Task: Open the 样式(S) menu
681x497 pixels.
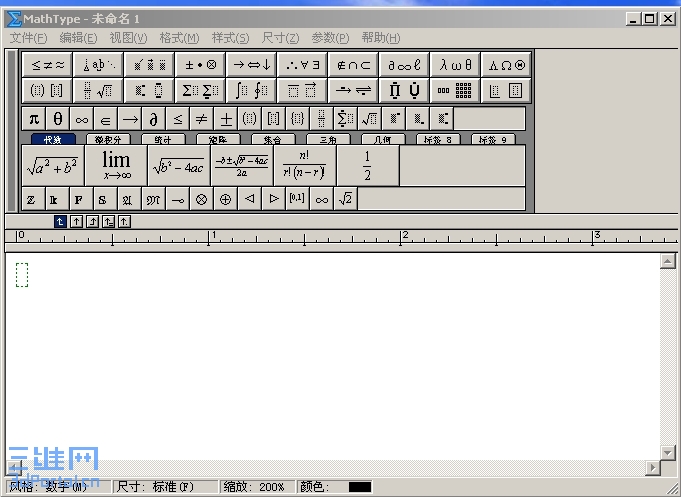Action: click(230, 38)
